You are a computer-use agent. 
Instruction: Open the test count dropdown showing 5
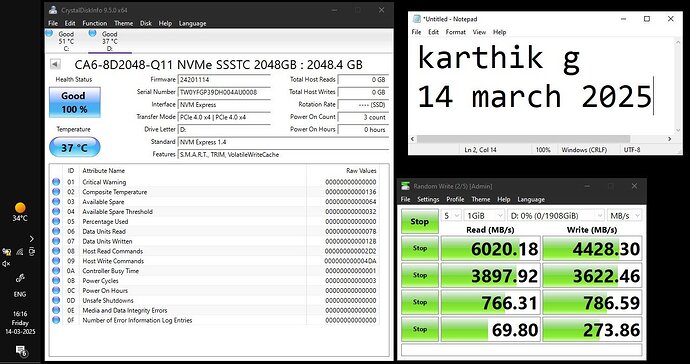pos(451,216)
